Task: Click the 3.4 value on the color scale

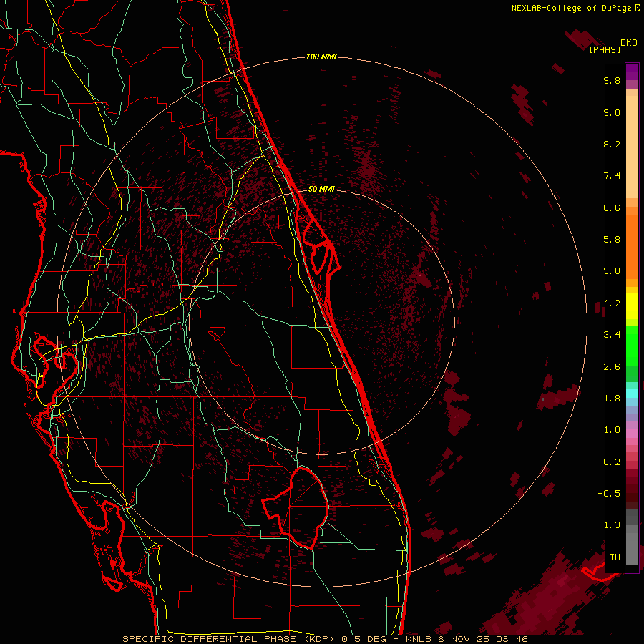Action: pyautogui.click(x=612, y=335)
